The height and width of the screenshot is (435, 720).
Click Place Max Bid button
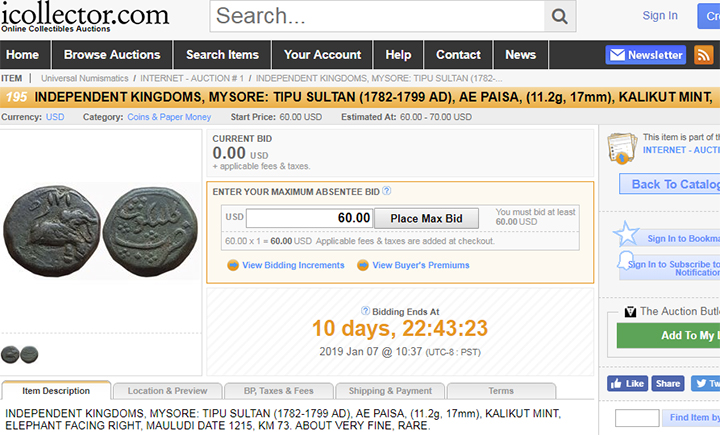[x=426, y=218]
